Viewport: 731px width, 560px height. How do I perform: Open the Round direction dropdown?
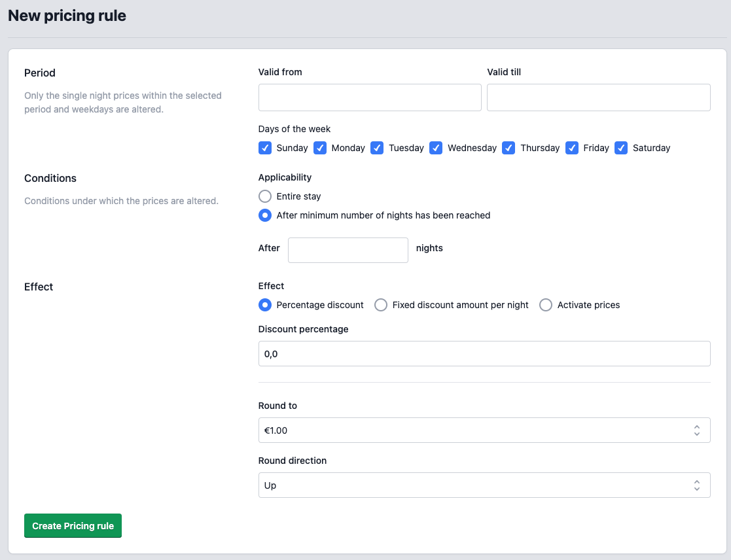(x=484, y=485)
